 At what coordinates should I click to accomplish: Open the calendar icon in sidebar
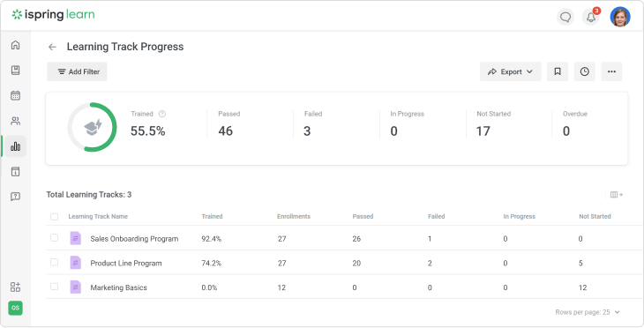coord(15,95)
